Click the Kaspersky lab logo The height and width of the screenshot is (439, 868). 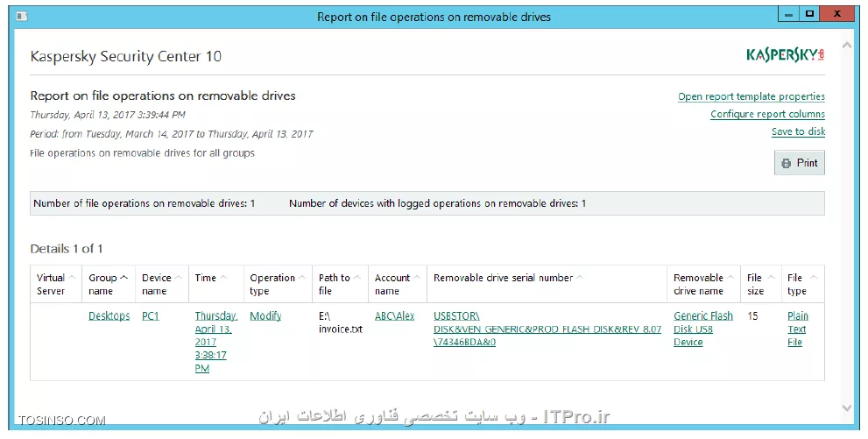pyautogui.click(x=785, y=55)
